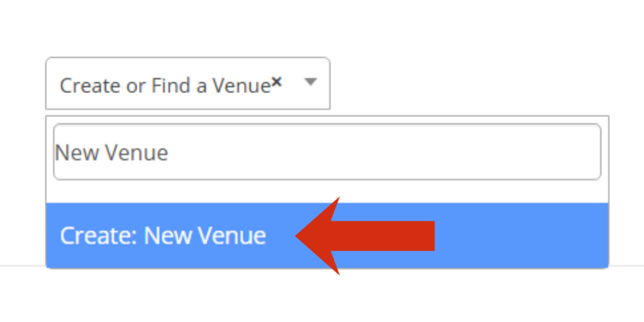Place the cursor after the New Venue text
The height and width of the screenshot is (322, 644).
point(170,152)
